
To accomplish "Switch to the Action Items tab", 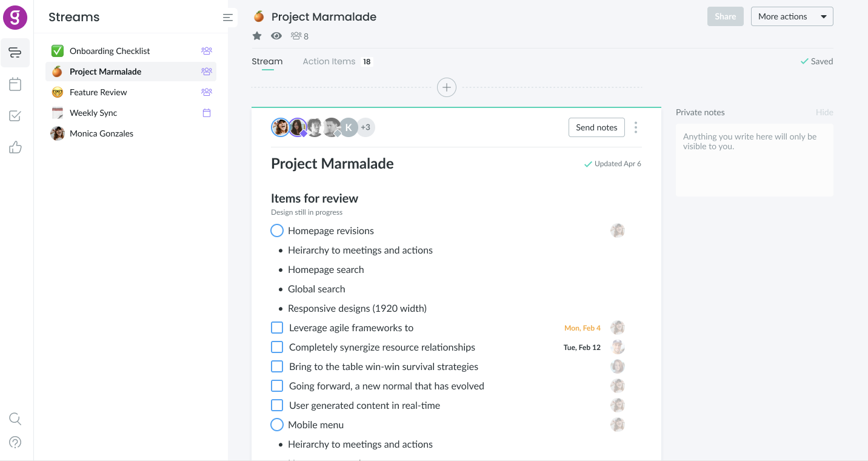I will (x=329, y=61).
